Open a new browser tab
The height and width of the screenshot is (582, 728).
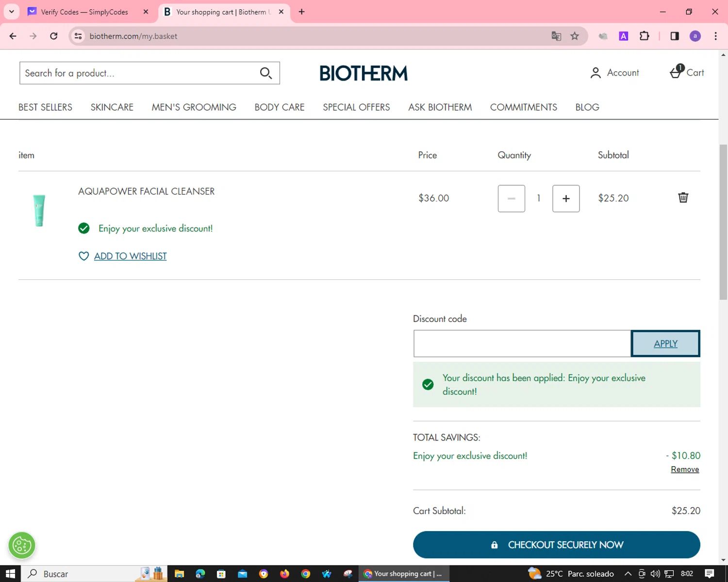click(301, 12)
